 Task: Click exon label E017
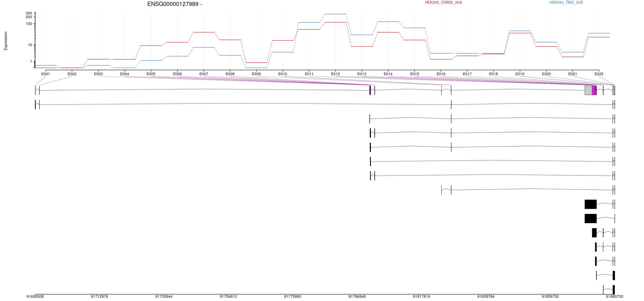tap(467, 74)
